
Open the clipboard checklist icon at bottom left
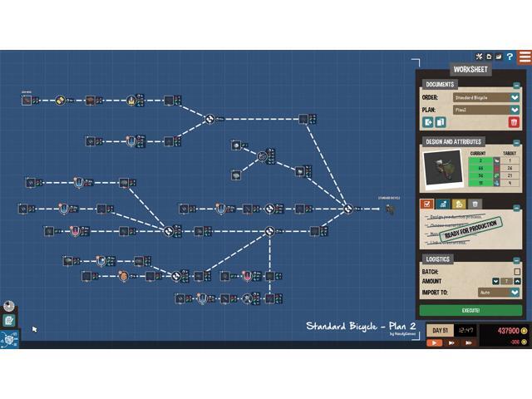[9, 320]
